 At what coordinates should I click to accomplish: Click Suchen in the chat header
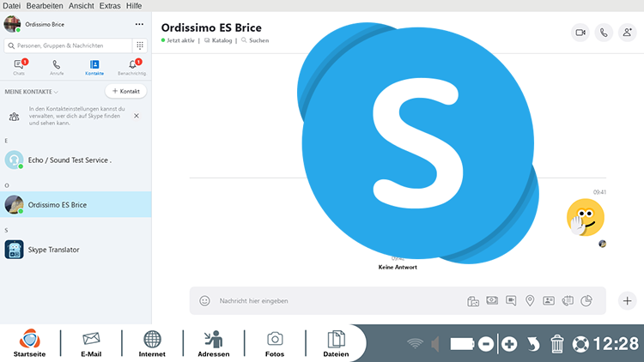pos(255,40)
